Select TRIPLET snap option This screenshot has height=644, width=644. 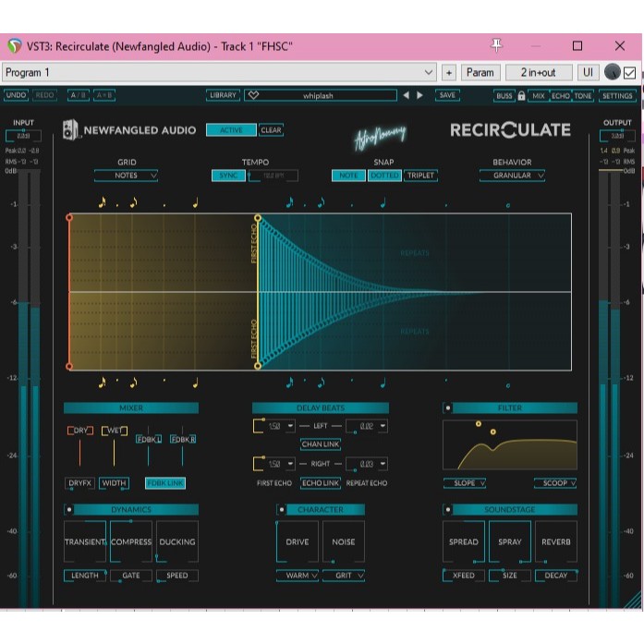pyautogui.click(x=420, y=176)
